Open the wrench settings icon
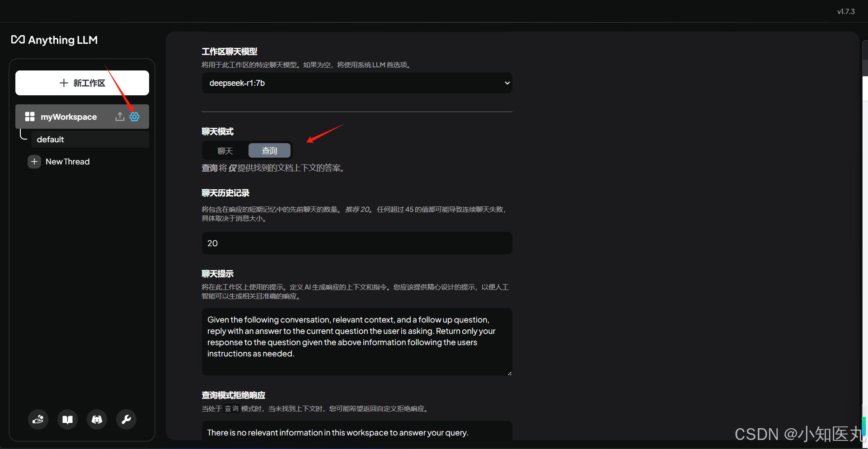868x449 pixels. coord(126,419)
